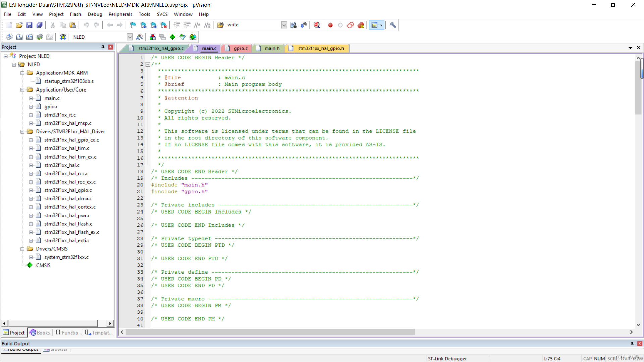Switch to the stm32f1xx_hal_gpio.h tab

(x=317, y=48)
